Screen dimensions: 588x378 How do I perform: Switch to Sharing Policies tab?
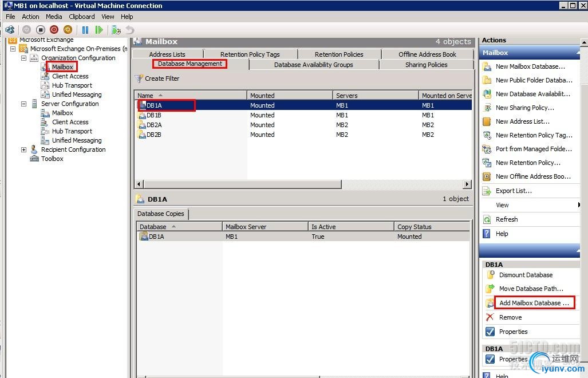tap(427, 65)
